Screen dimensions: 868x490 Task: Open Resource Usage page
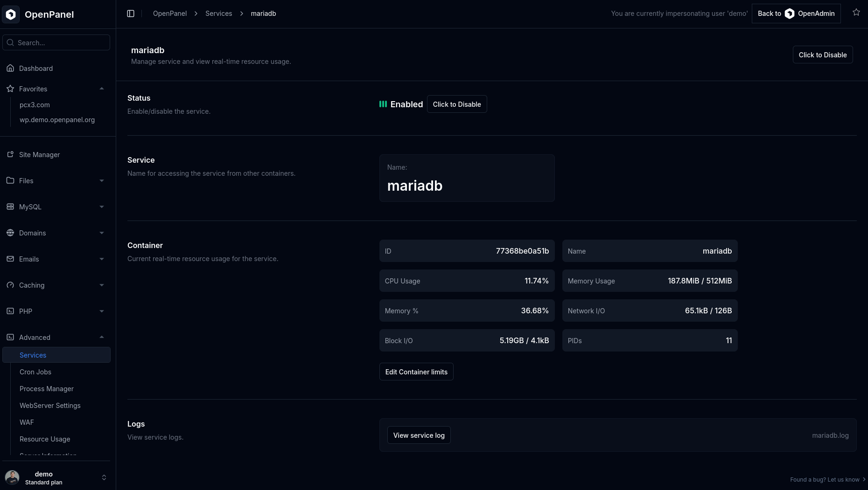click(45, 439)
